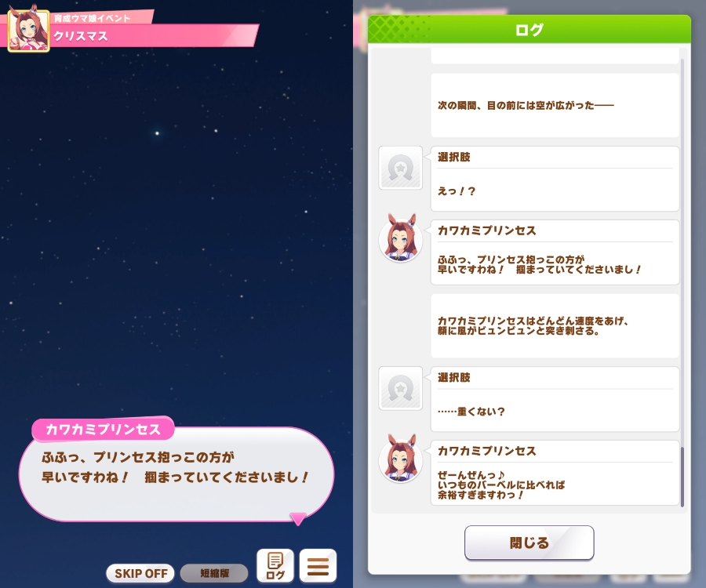Toggle the SKIP OFF button

pos(140,573)
